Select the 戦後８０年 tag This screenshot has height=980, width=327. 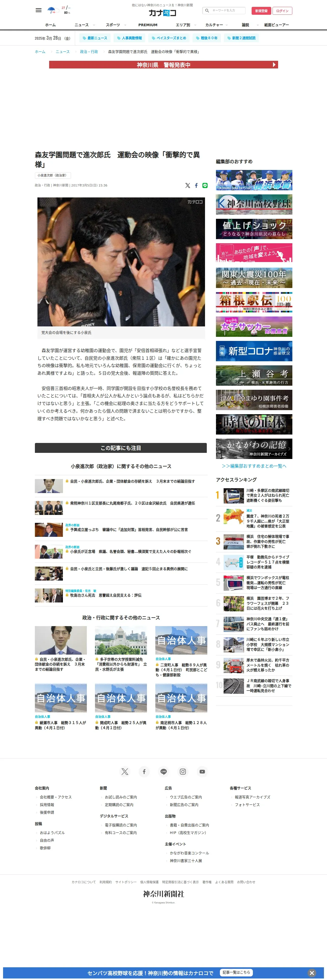point(207,38)
